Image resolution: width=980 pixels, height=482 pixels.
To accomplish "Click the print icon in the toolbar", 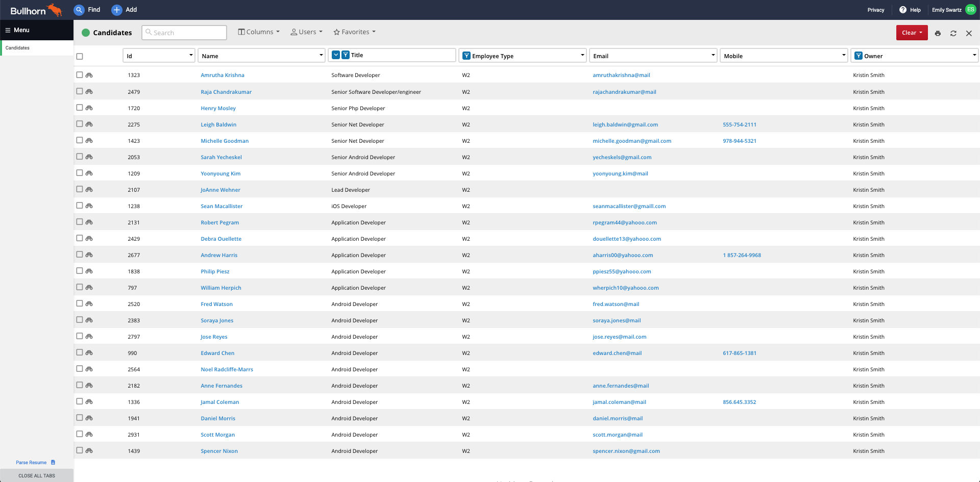I will pyautogui.click(x=938, y=33).
